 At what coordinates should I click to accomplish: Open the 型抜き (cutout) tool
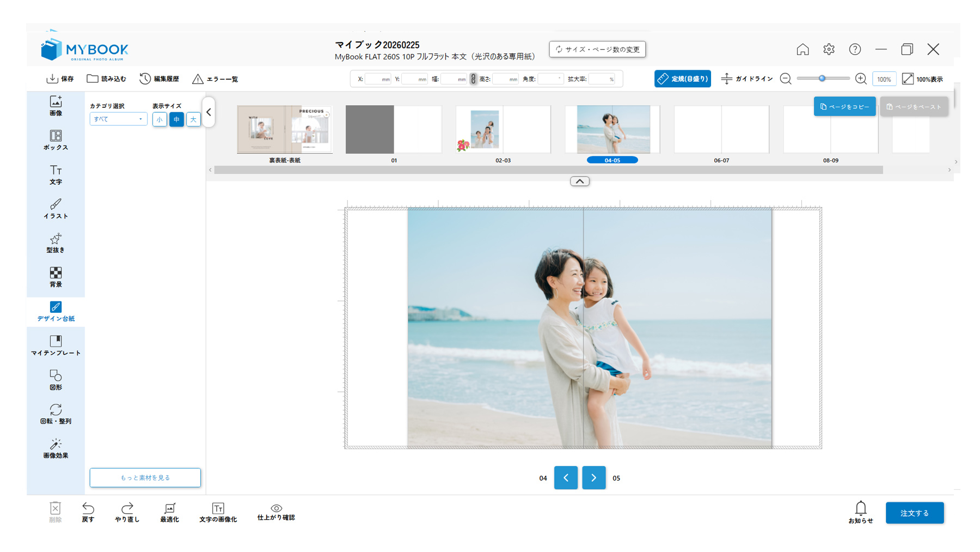click(56, 243)
